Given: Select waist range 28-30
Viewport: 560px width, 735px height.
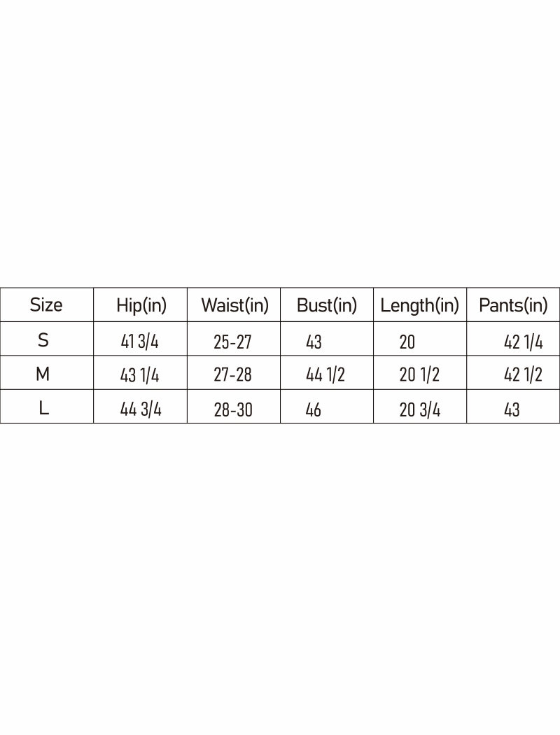Looking at the screenshot, I should point(233,409).
